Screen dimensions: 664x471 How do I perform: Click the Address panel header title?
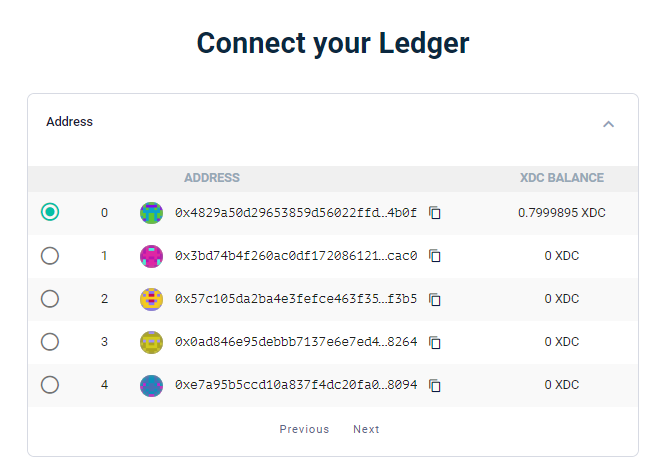70,122
